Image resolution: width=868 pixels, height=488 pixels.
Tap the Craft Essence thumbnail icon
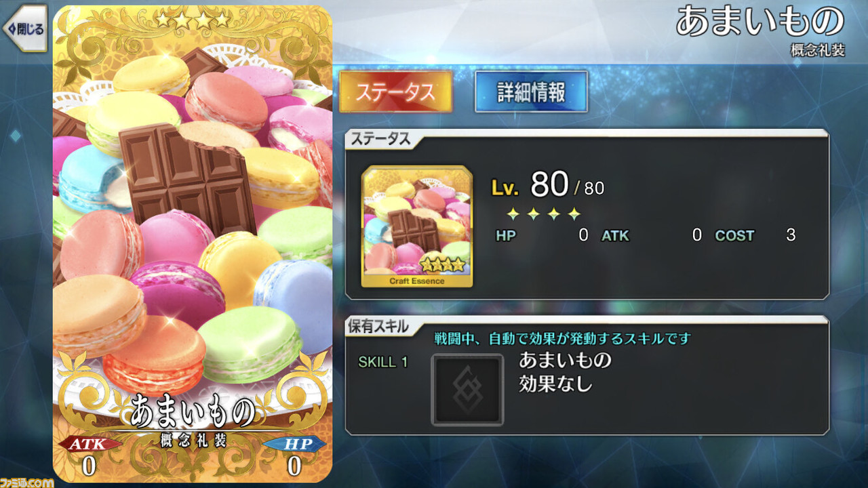pos(417,226)
